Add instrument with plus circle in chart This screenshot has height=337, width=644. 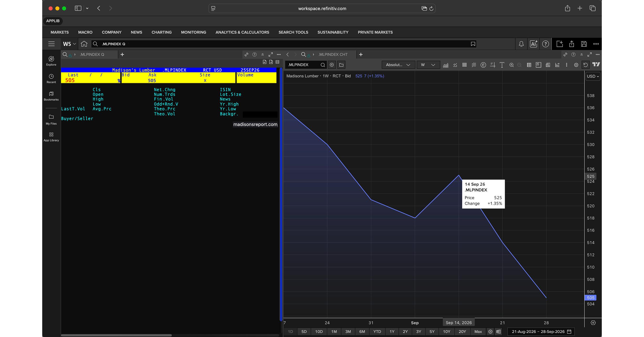[332, 65]
